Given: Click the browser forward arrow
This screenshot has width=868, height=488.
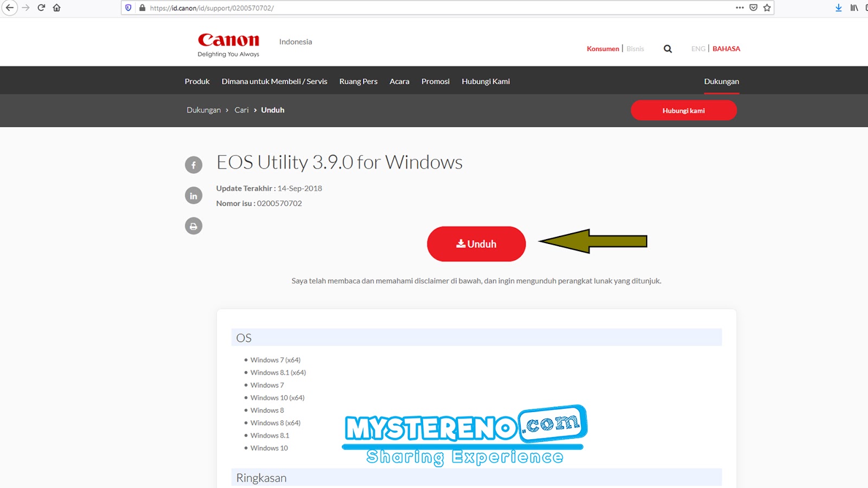Looking at the screenshot, I should coord(25,8).
